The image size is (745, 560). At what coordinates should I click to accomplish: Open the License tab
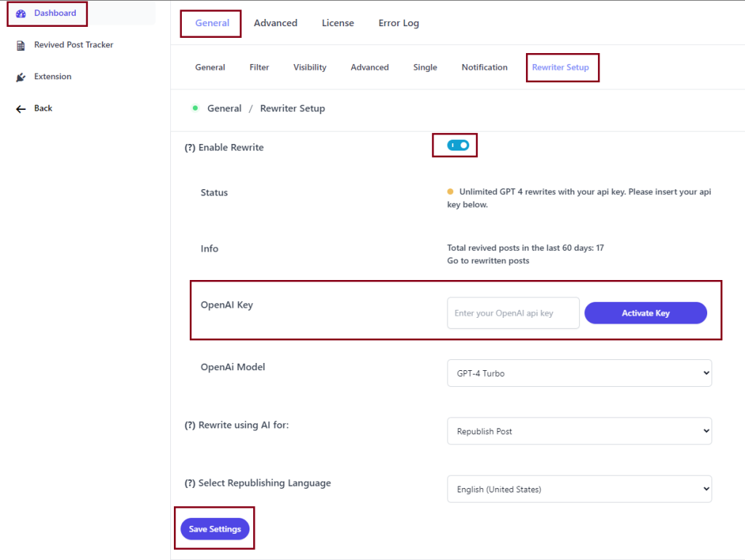pyautogui.click(x=338, y=23)
